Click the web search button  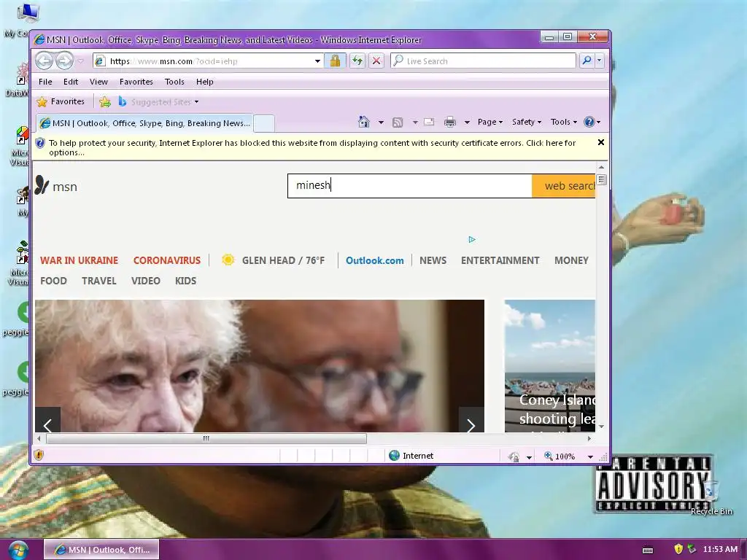[x=564, y=186]
